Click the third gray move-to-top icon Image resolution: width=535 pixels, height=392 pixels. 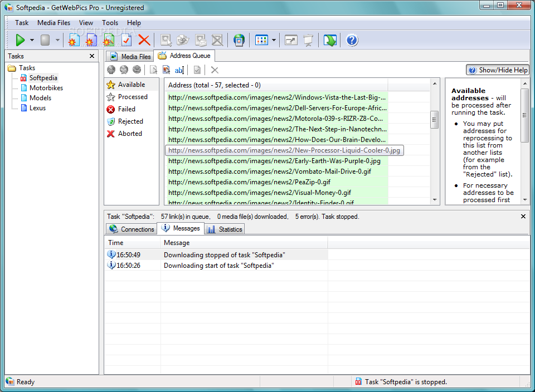pos(137,70)
